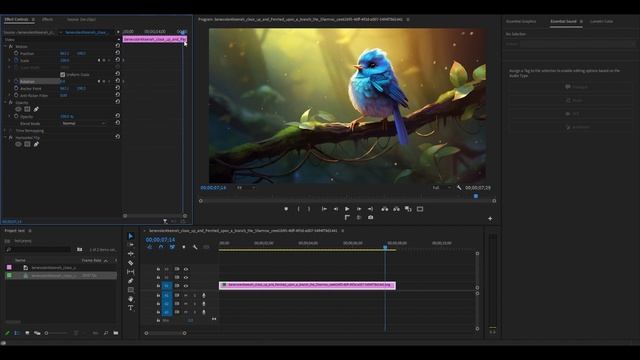Screen dimensions: 640x360
Task: Add marker in Program monitor
Action: (286, 209)
